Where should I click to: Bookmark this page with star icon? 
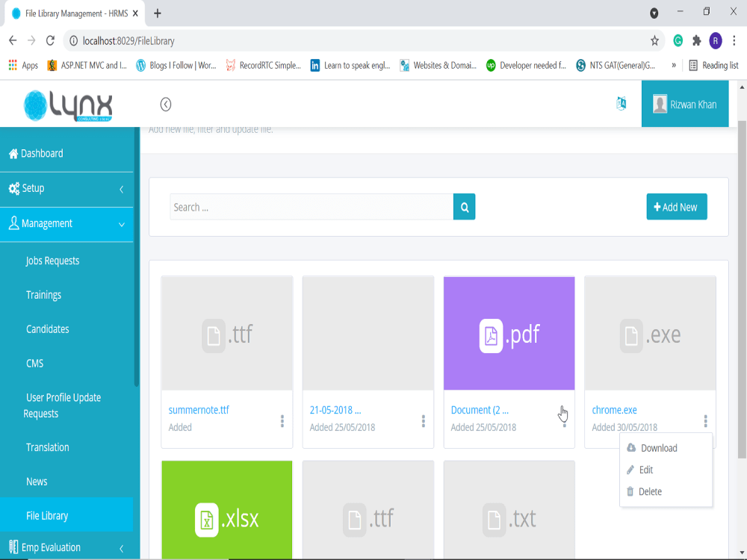pos(654,41)
